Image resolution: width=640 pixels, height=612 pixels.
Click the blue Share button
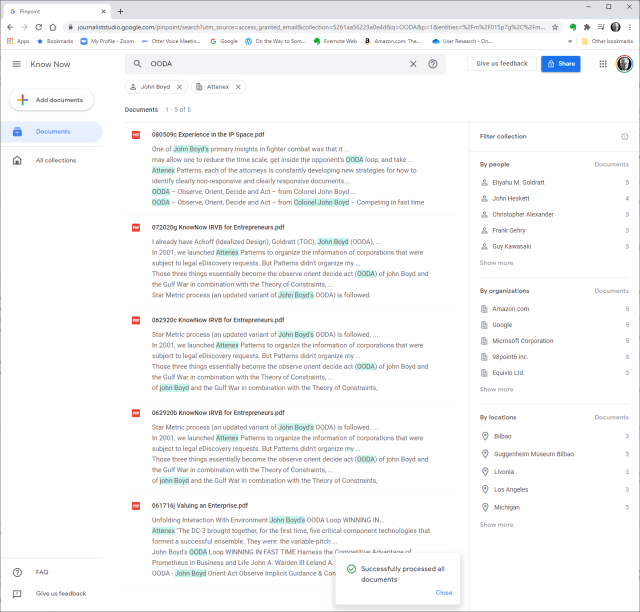coord(560,64)
